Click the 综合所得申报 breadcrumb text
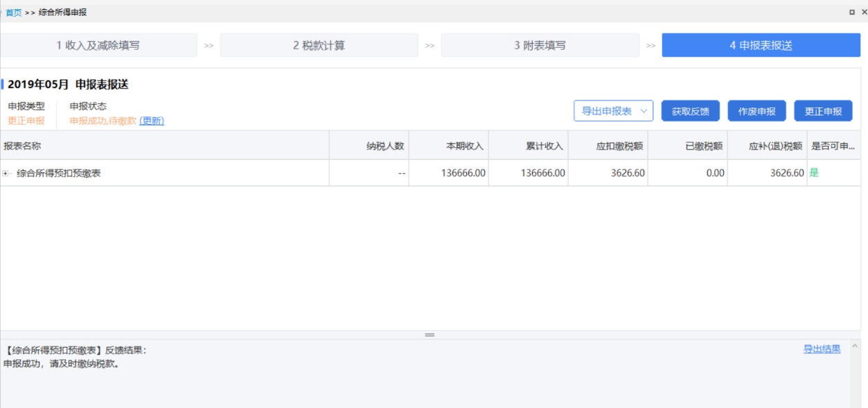Screen dimensions: 868x408 [x=63, y=12]
